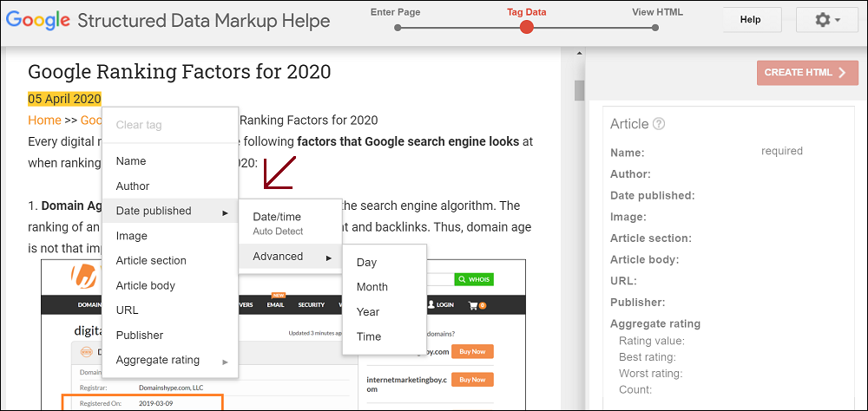Select the red Tag Data step marker
Viewport: 868px width, 411px height.
click(527, 27)
